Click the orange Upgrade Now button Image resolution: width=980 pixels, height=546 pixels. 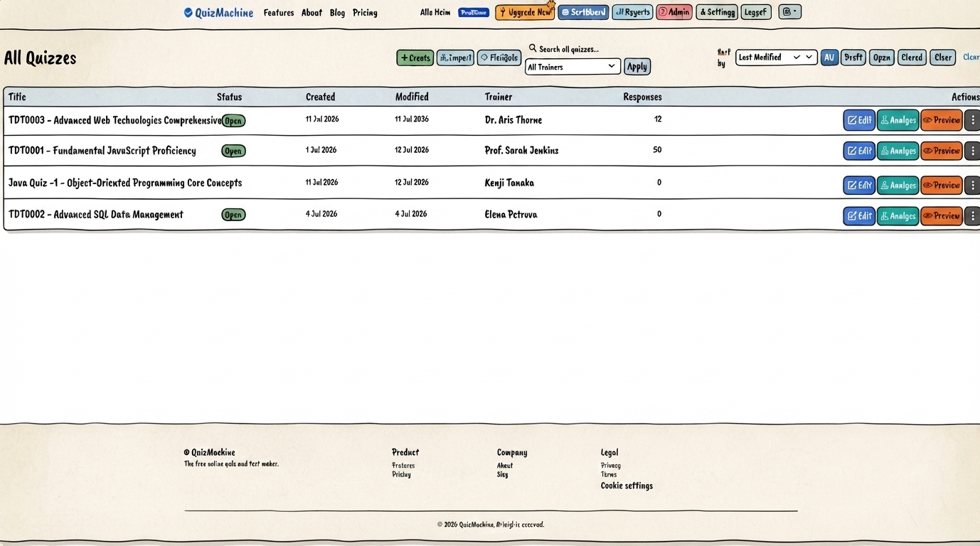(x=525, y=12)
